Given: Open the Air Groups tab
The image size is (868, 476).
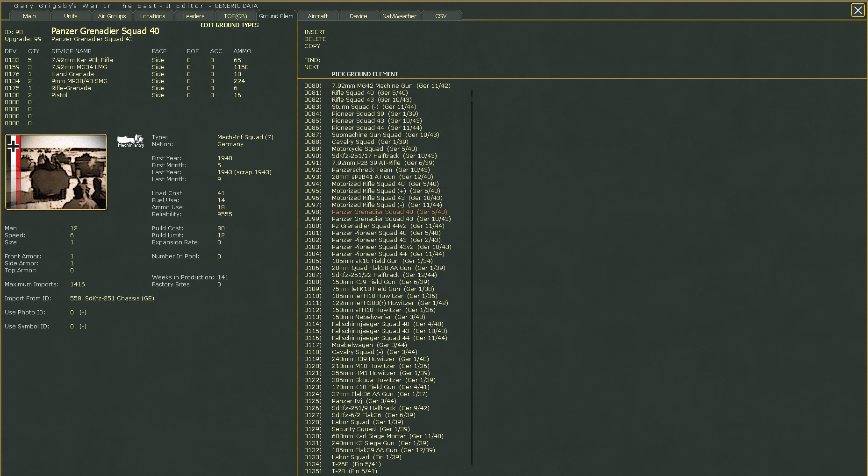Looking at the screenshot, I should coord(112,16).
